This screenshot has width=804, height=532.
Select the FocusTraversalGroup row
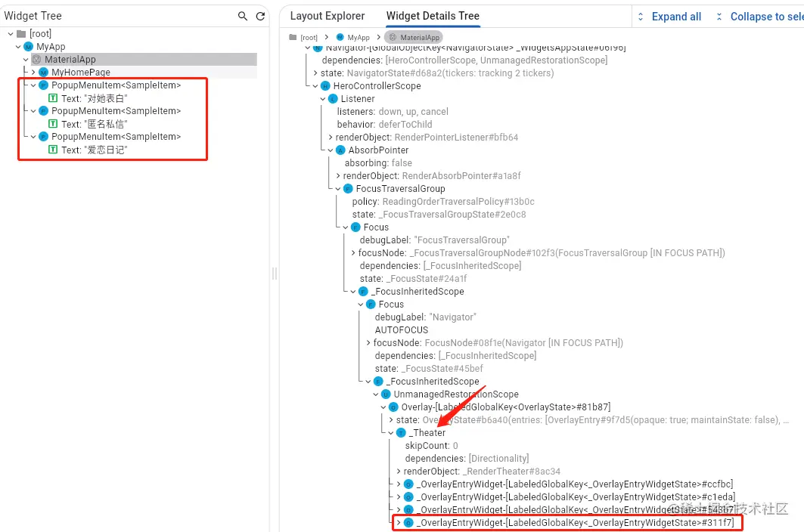point(395,189)
